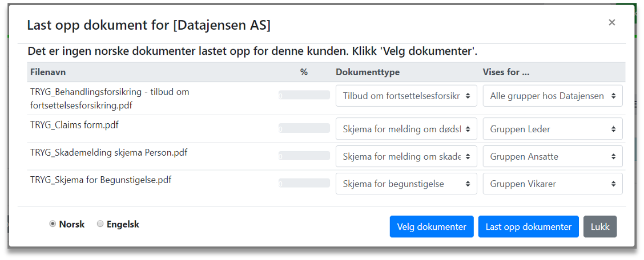Click the TRYG_Skjema for Begunstigelse.pdf filename
The width and height of the screenshot is (644, 260).
point(100,180)
